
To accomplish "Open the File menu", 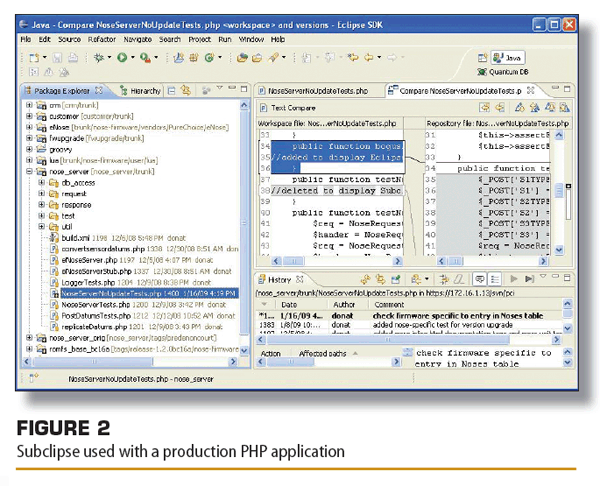I will click(26, 39).
